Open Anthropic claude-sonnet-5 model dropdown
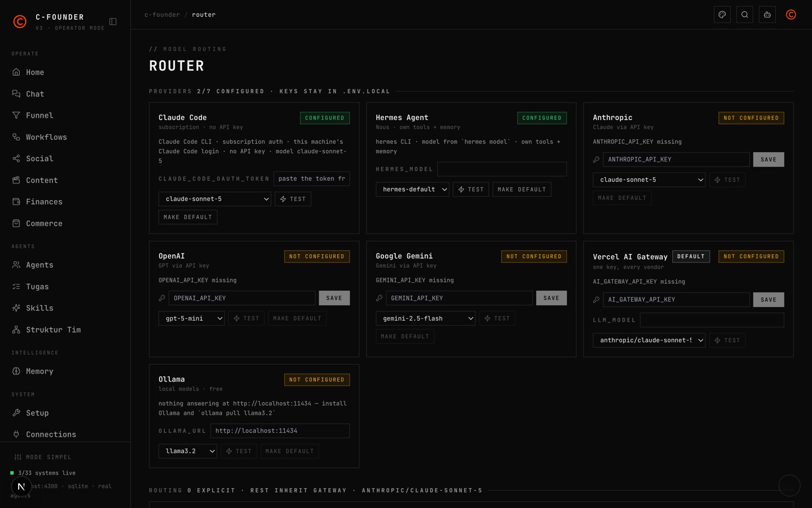The width and height of the screenshot is (812, 508). tap(649, 179)
